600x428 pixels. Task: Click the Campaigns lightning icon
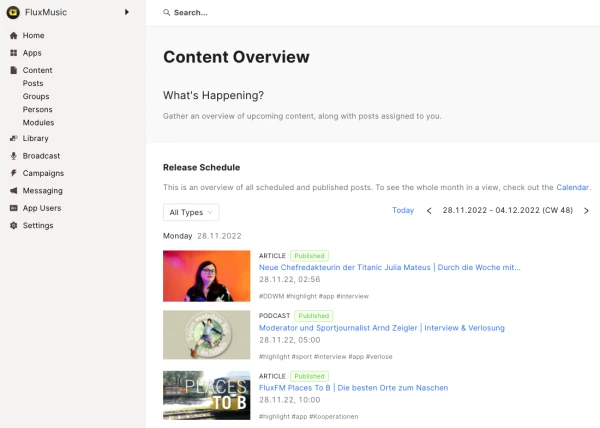coord(13,173)
